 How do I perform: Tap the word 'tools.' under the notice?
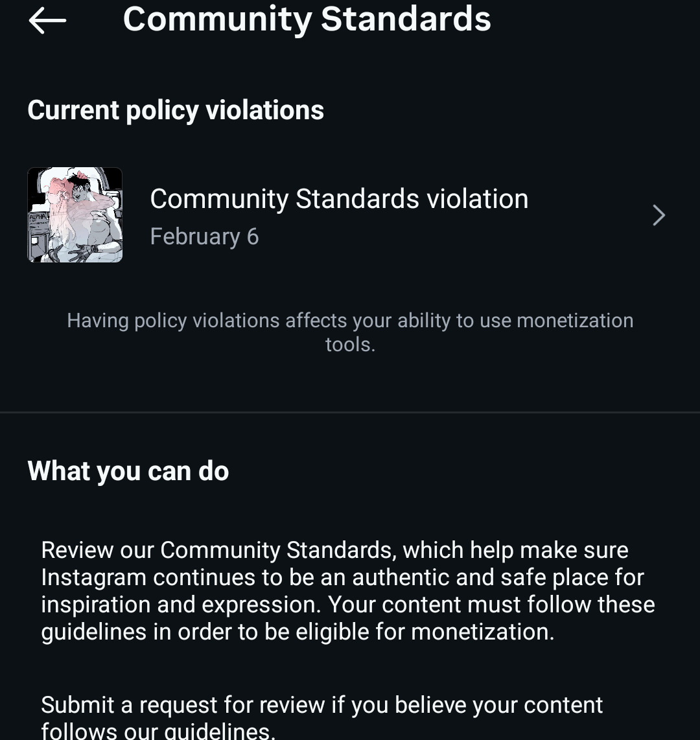click(x=350, y=344)
